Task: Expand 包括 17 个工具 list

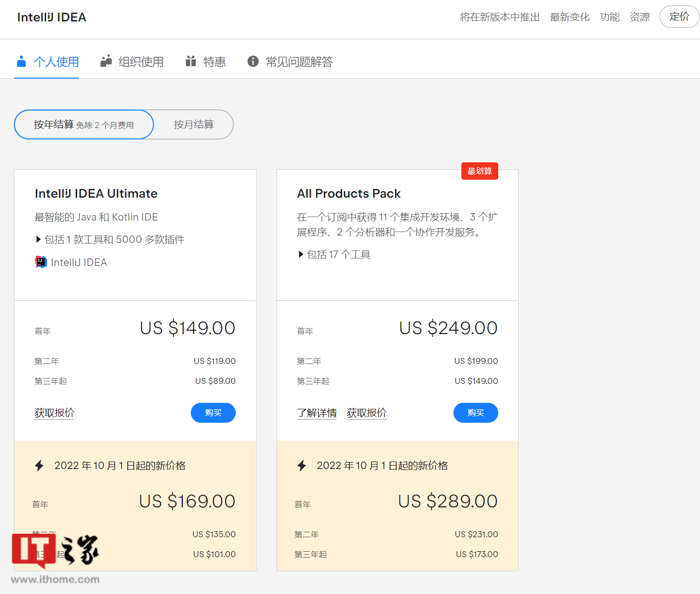Action: [x=334, y=254]
